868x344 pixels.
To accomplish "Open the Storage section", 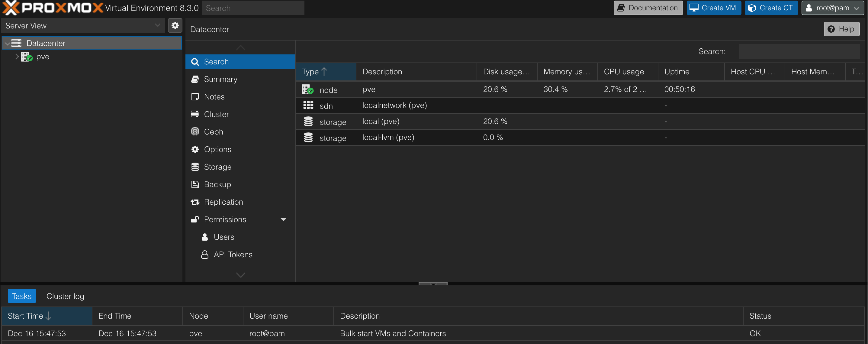I will point(217,167).
